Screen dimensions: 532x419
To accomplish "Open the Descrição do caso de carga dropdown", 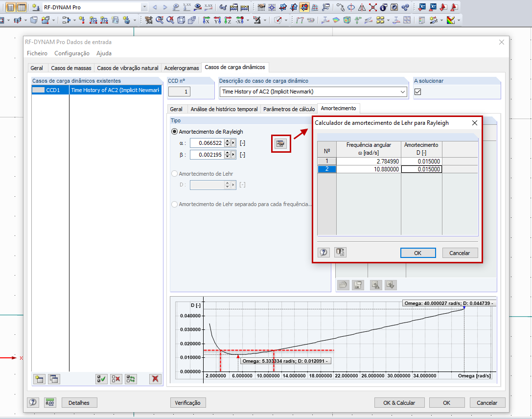I will [402, 92].
